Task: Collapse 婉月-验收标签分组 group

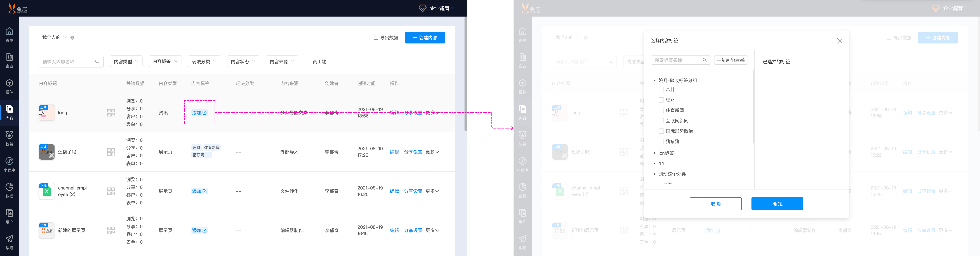Action: (x=655, y=81)
